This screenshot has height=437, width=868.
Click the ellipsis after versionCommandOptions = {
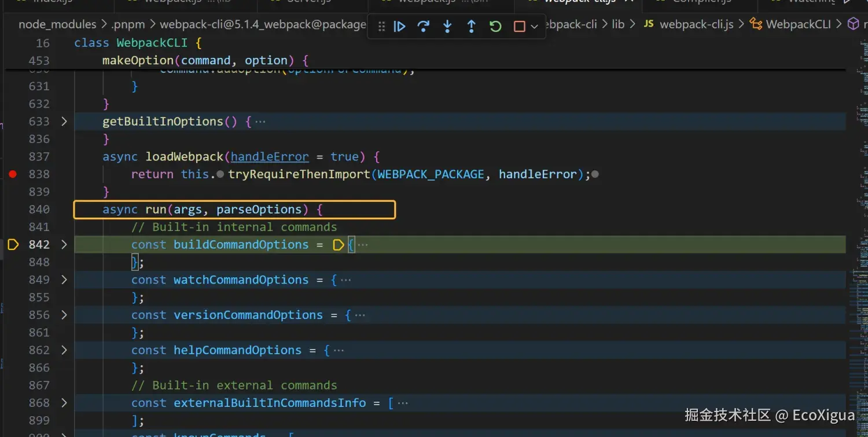coord(360,315)
